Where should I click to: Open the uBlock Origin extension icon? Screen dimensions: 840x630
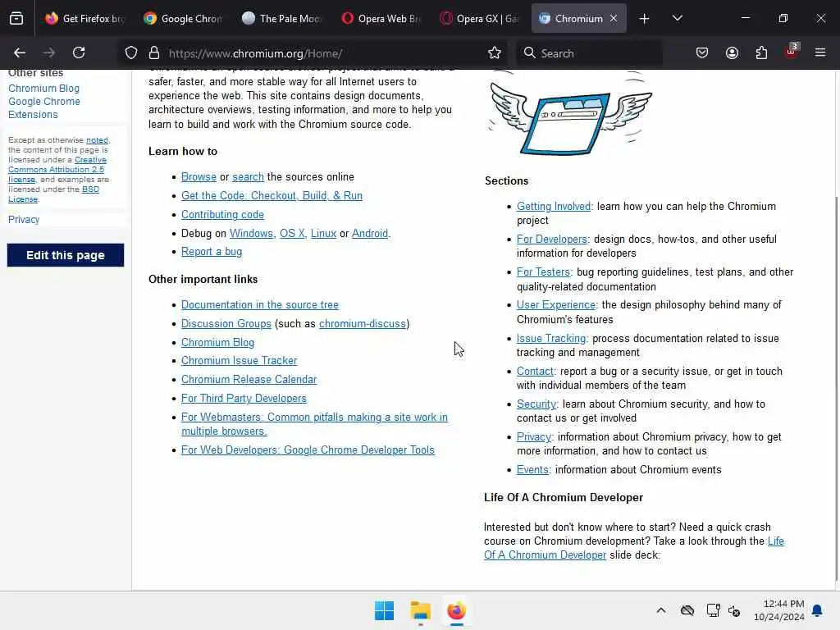point(792,52)
